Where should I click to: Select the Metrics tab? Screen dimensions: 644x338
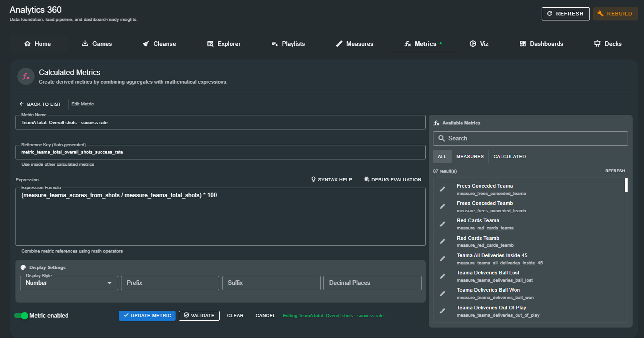[x=423, y=44]
